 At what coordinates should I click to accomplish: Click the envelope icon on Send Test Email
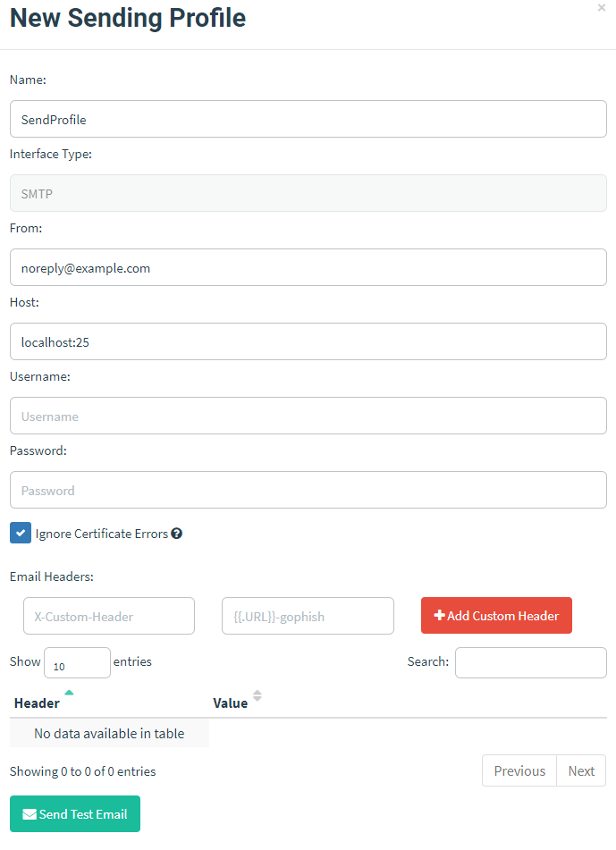30,814
